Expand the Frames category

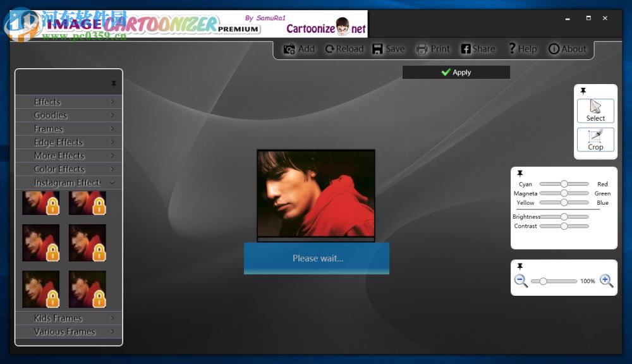(69, 128)
